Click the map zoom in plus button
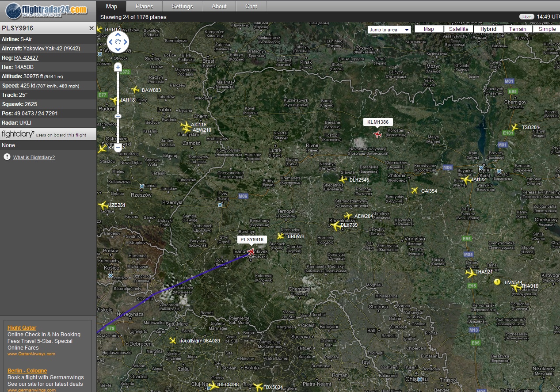This screenshot has width=560, height=392. pyautogui.click(x=118, y=68)
